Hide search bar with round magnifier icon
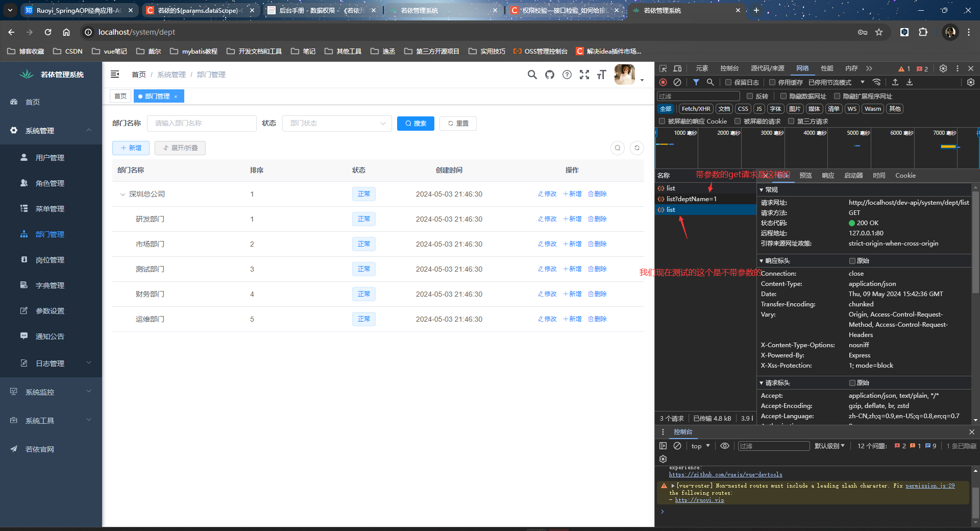The width and height of the screenshot is (980, 531). click(618, 148)
